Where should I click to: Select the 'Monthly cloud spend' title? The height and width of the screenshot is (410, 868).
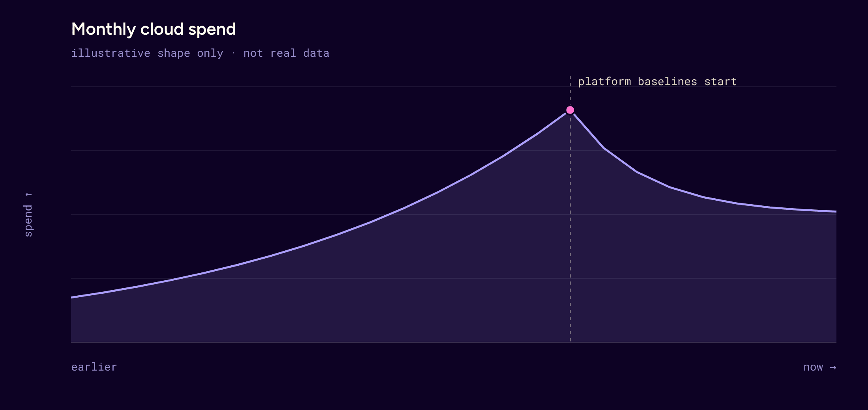click(x=153, y=29)
